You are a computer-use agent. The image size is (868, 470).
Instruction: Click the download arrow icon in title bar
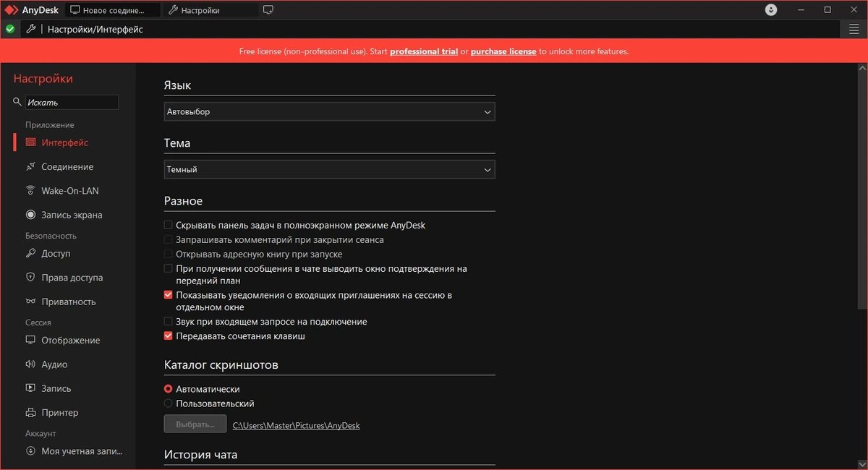pyautogui.click(x=771, y=10)
